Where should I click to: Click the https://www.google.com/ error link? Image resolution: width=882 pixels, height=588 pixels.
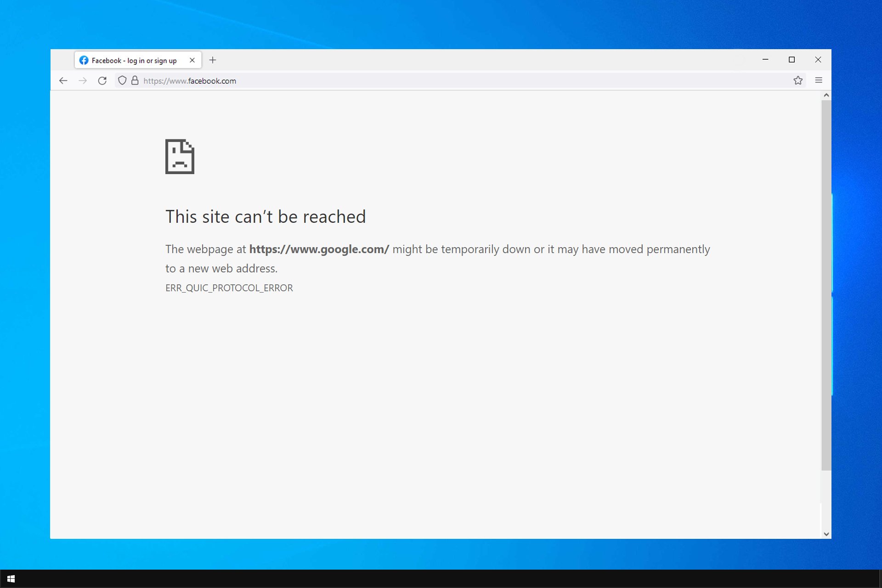pyautogui.click(x=319, y=249)
